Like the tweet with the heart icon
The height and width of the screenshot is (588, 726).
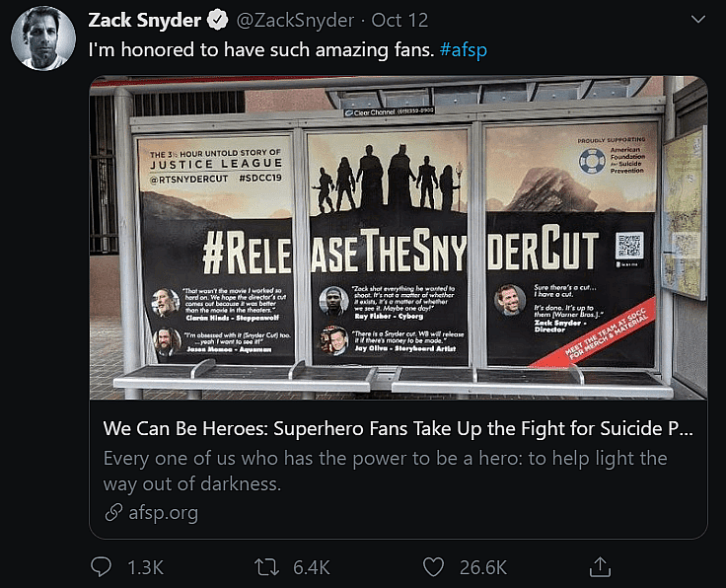[x=432, y=566]
